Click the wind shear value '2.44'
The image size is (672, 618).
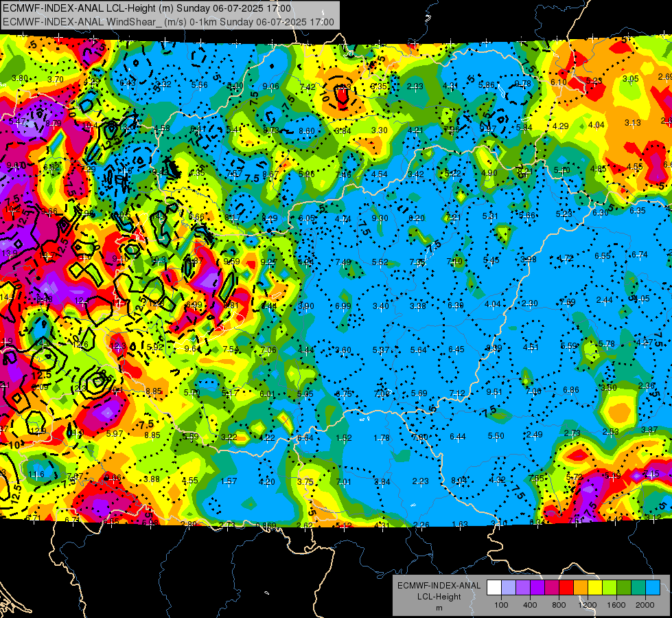[x=604, y=300]
